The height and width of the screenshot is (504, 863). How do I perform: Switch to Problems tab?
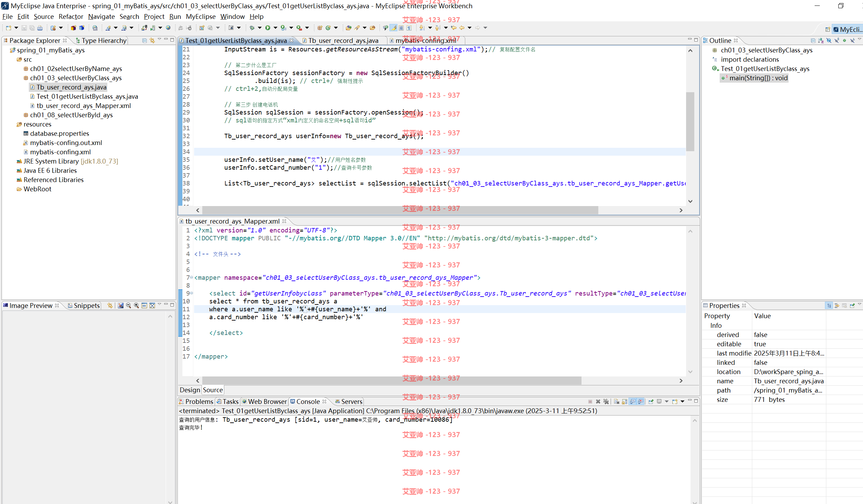pyautogui.click(x=196, y=401)
